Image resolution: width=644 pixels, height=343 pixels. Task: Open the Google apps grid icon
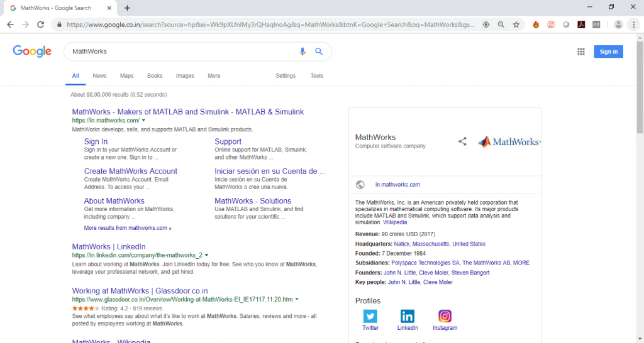[x=580, y=52]
